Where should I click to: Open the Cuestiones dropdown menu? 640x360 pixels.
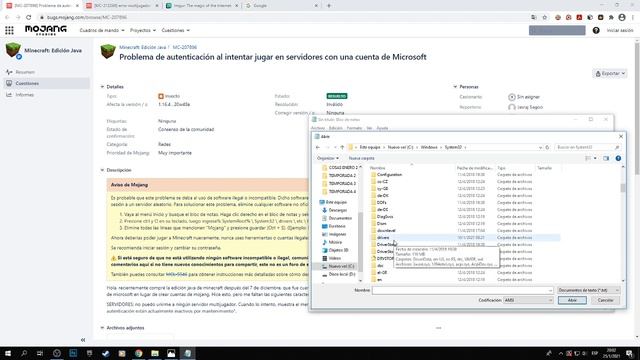pos(176,30)
